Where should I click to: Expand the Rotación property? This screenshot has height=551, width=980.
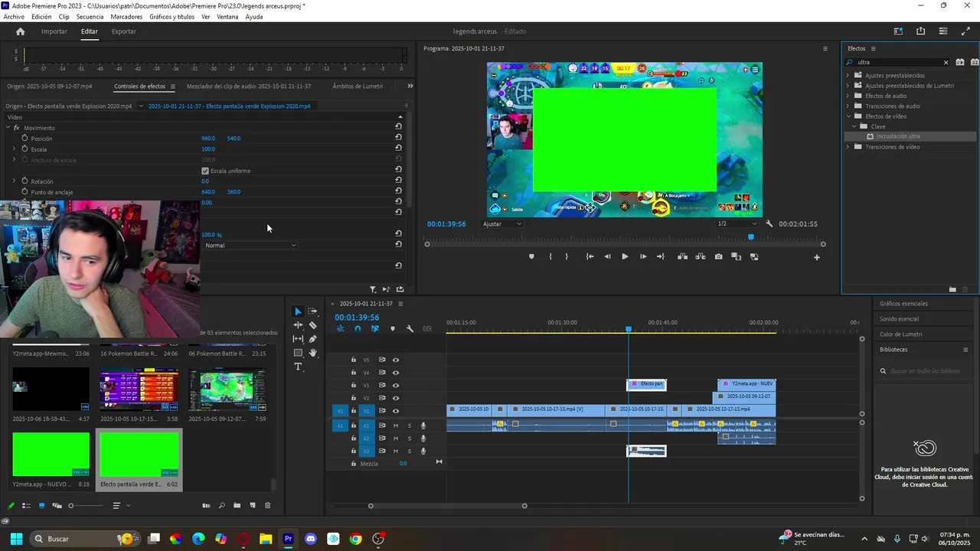pyautogui.click(x=14, y=181)
